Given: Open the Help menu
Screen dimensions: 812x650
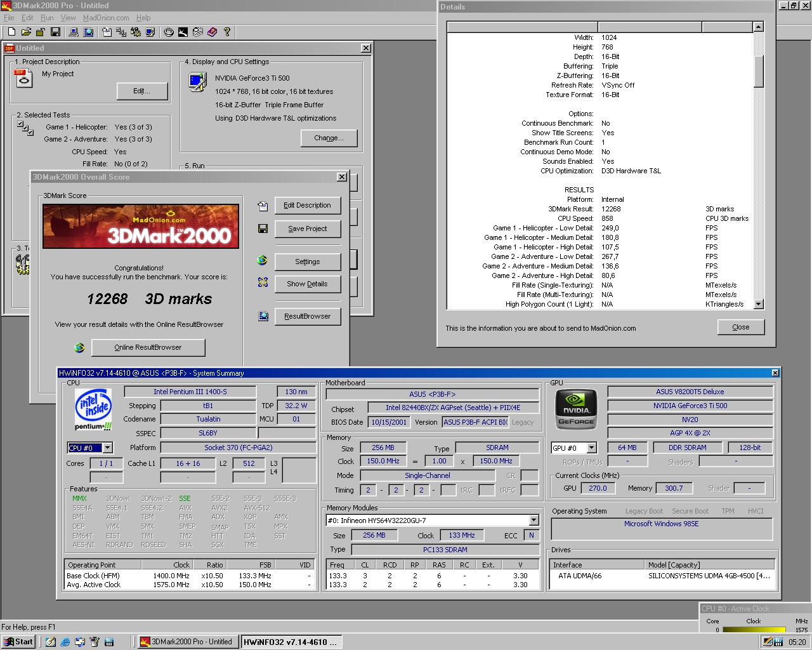Looking at the screenshot, I should click(x=143, y=18).
